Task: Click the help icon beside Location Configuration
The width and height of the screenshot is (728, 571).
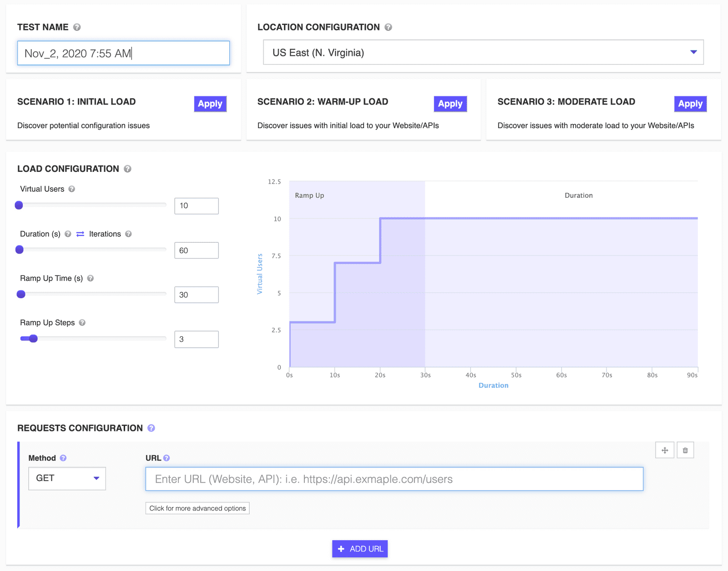Action: click(x=388, y=27)
